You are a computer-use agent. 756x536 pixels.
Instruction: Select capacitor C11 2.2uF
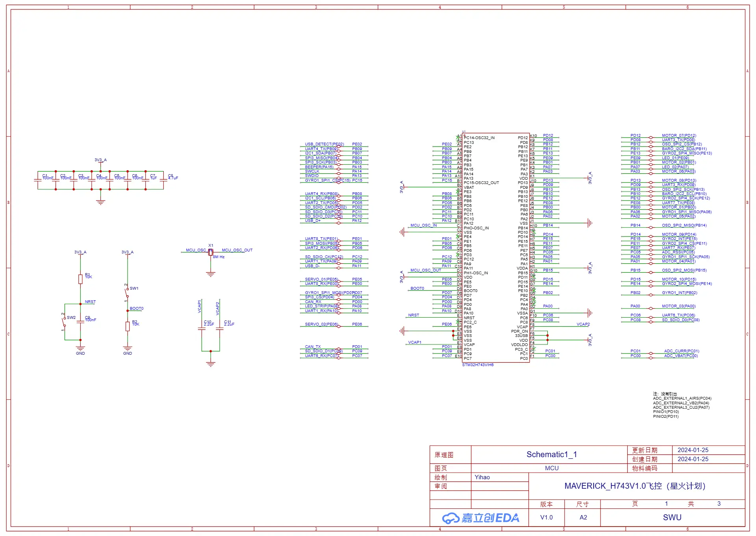pos(220,329)
